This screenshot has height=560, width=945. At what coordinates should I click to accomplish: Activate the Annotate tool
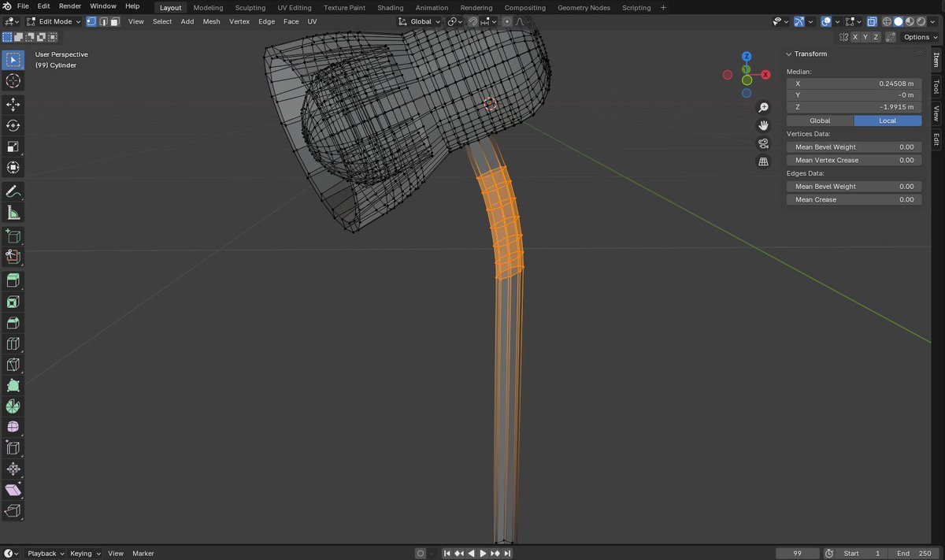(x=13, y=191)
